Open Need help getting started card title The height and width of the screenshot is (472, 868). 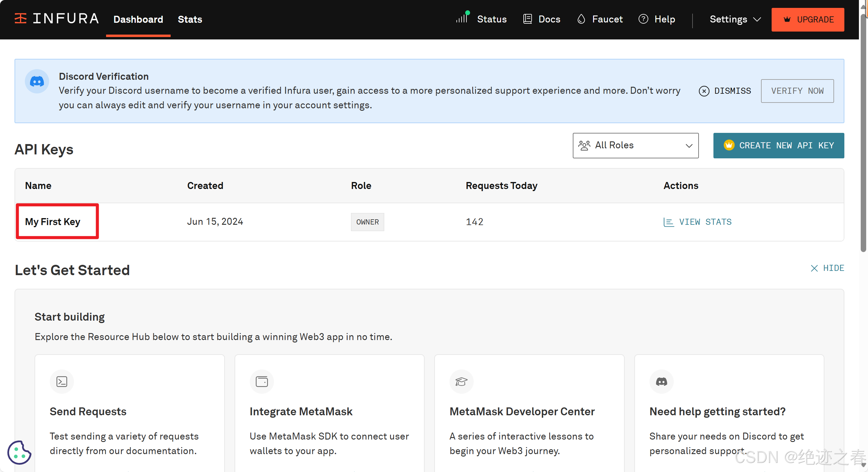pyautogui.click(x=717, y=412)
